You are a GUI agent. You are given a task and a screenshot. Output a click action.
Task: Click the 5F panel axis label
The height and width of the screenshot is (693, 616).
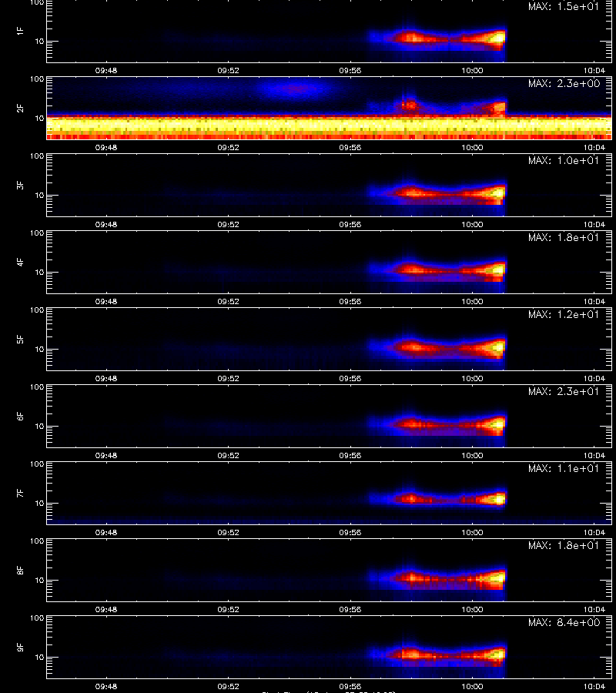click(x=20, y=340)
